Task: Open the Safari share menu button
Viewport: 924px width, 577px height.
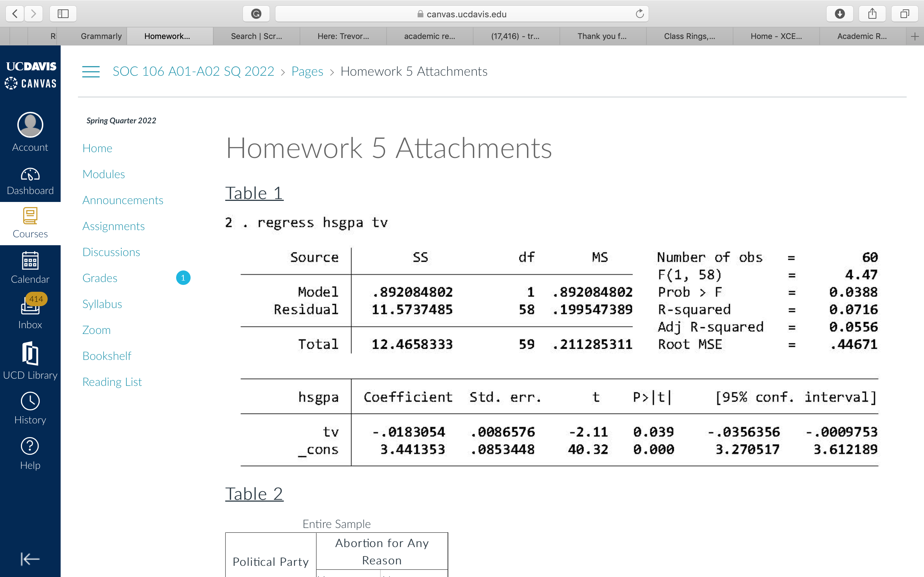Action: [872, 14]
